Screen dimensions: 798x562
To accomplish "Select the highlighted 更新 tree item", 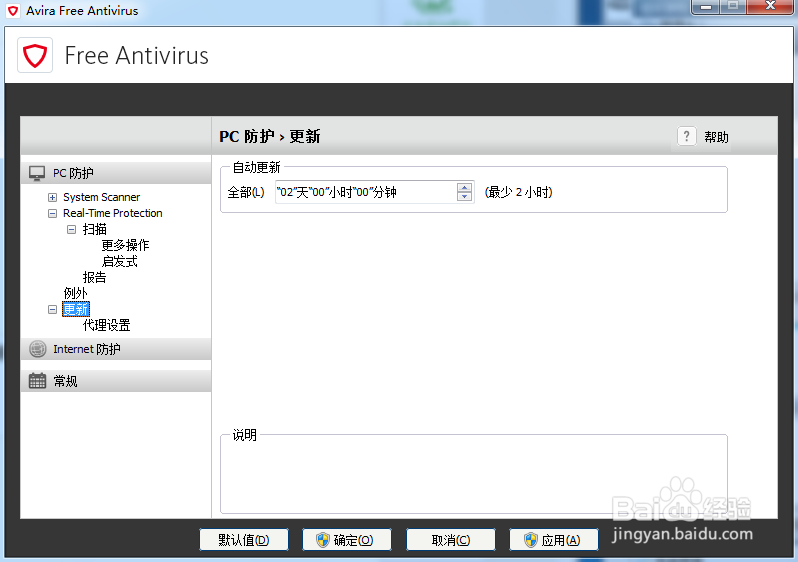I will pos(76,309).
